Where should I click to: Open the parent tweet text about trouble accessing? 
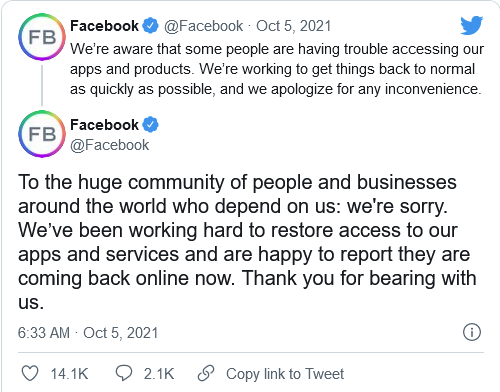[277, 69]
